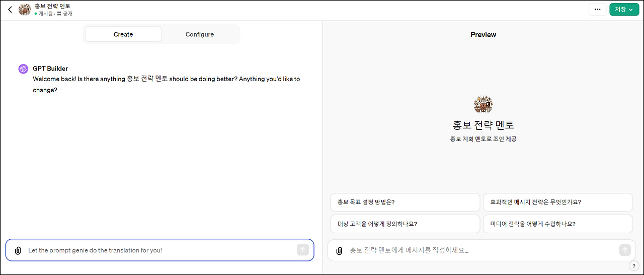Click the 'Welcome back!' builder message

166,85
